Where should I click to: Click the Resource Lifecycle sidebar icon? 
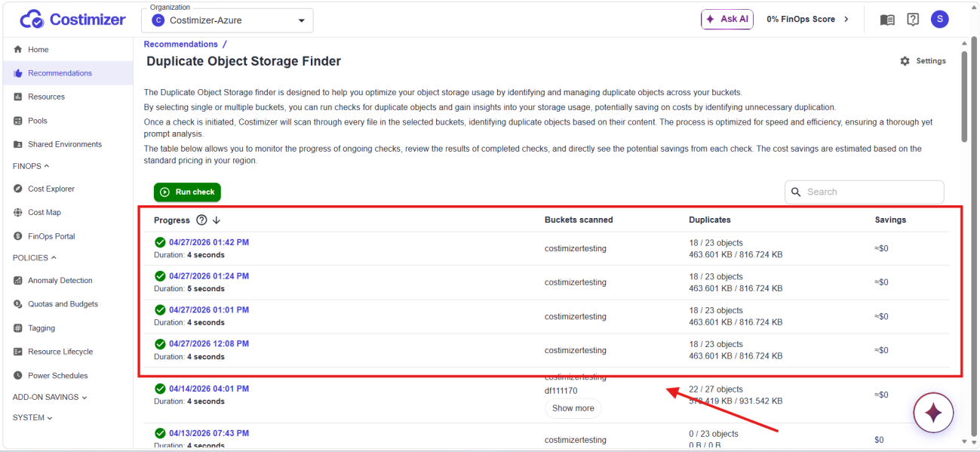[x=18, y=352]
